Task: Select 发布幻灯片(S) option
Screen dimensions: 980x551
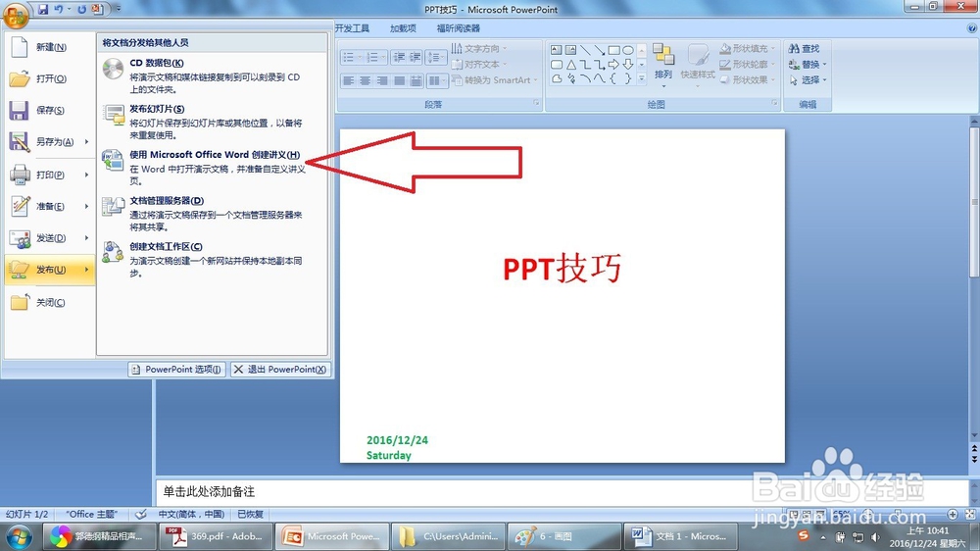Action: click(x=212, y=122)
